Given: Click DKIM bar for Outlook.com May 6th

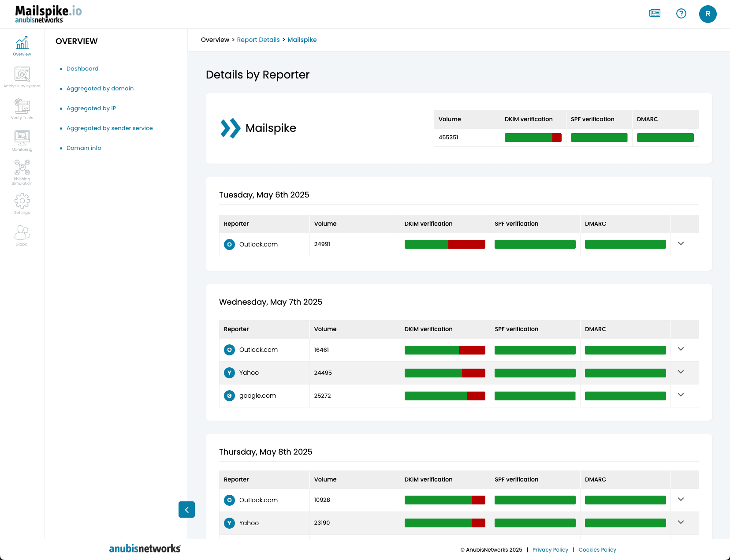Looking at the screenshot, I should [x=445, y=244].
